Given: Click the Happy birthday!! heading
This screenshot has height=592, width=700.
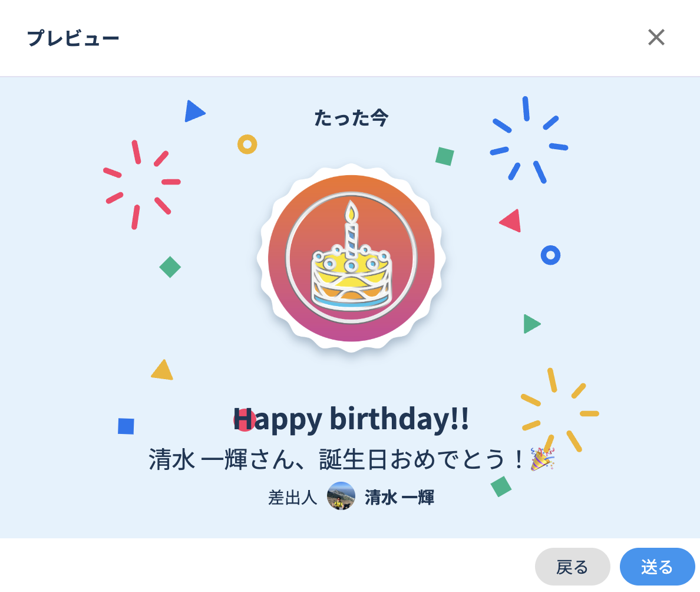Looking at the screenshot, I should pos(351,419).
